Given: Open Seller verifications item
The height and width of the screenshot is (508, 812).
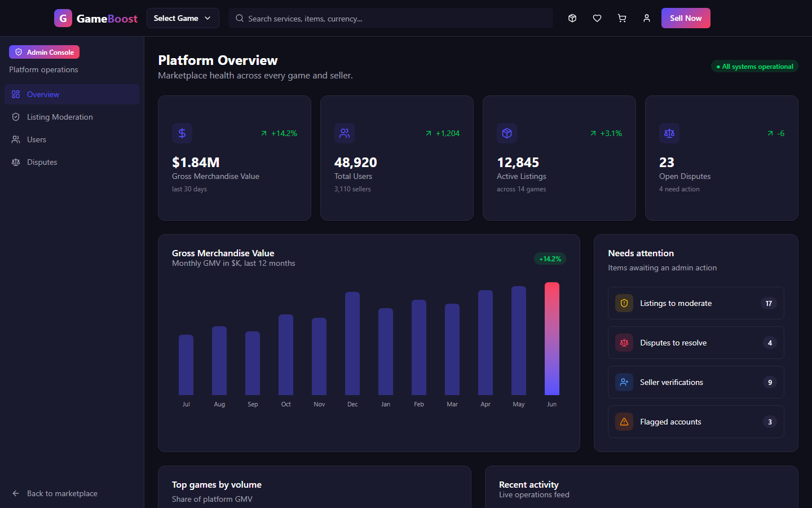Looking at the screenshot, I should click(696, 382).
